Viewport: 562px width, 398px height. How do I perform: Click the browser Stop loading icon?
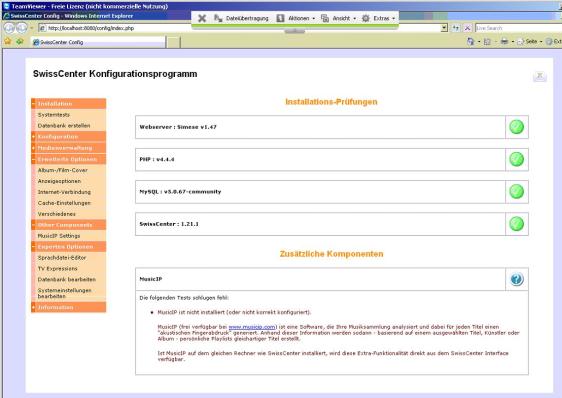[467, 28]
